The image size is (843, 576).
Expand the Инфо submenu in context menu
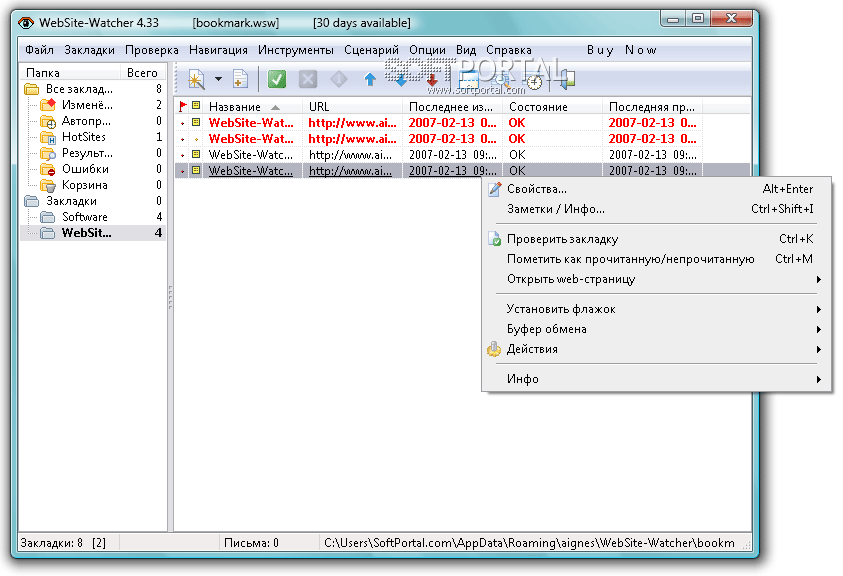656,379
